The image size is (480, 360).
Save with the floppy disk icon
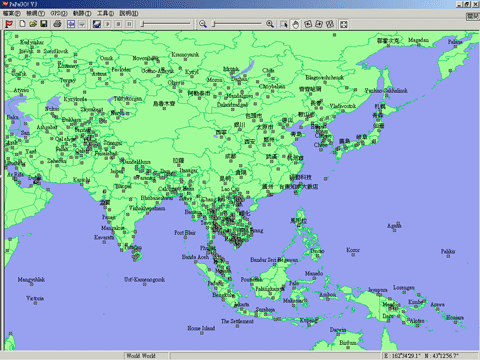(x=44, y=24)
